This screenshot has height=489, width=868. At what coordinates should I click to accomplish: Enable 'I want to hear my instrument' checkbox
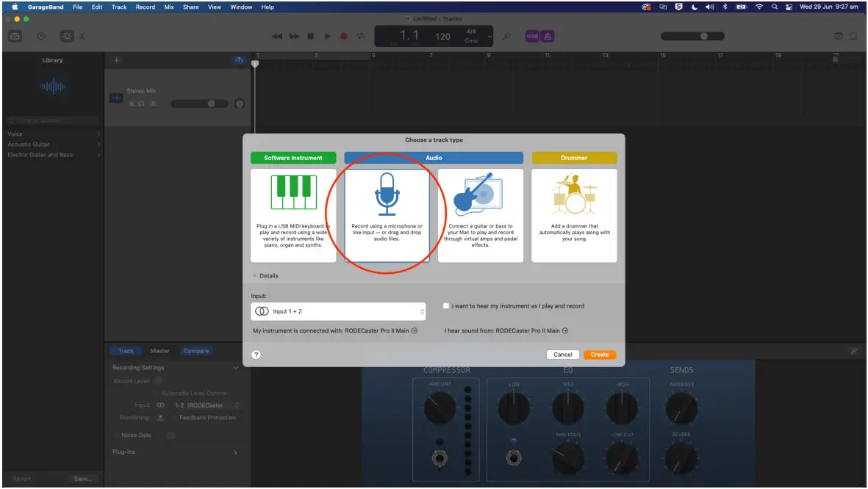coord(445,305)
